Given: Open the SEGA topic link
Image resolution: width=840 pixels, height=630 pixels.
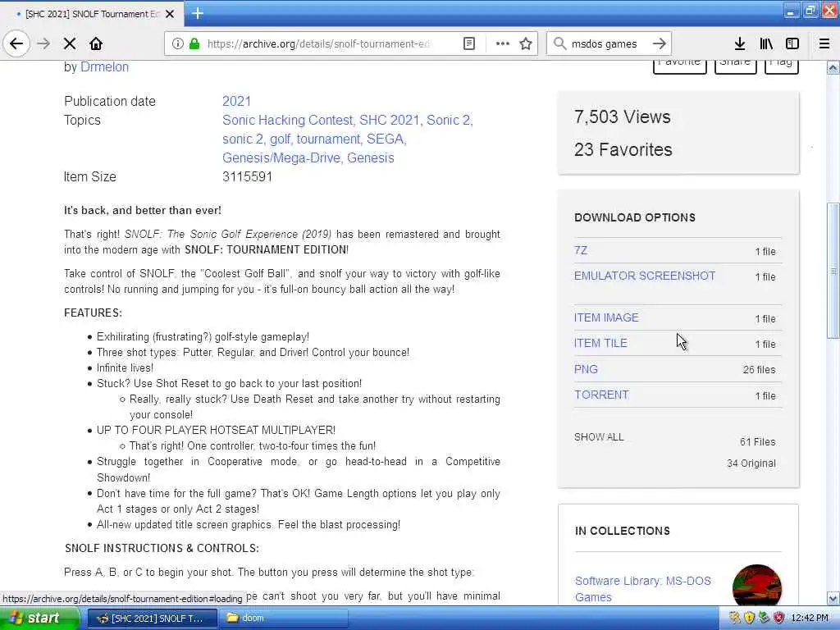Looking at the screenshot, I should coord(385,139).
